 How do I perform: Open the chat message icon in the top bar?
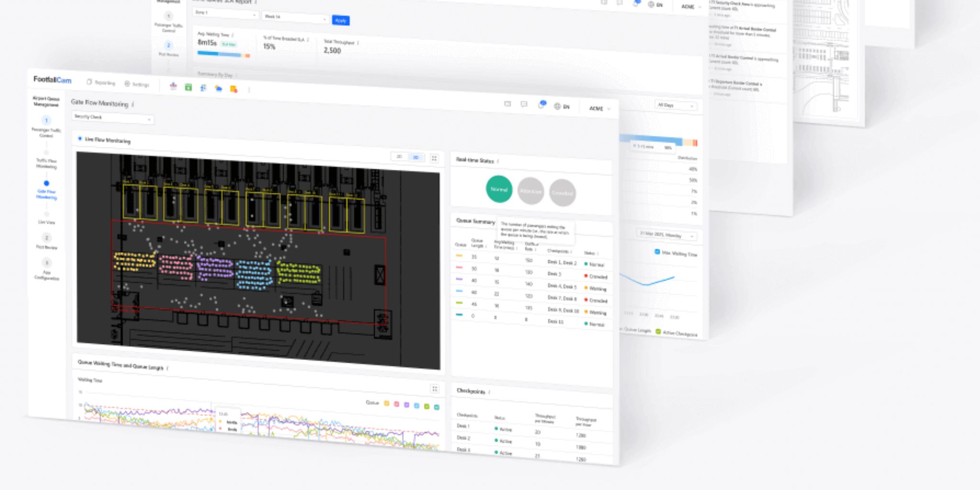click(x=524, y=104)
